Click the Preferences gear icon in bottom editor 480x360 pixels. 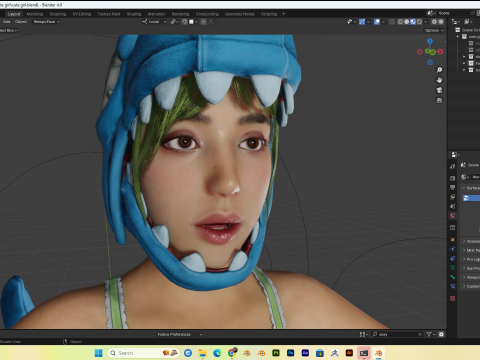(441, 334)
